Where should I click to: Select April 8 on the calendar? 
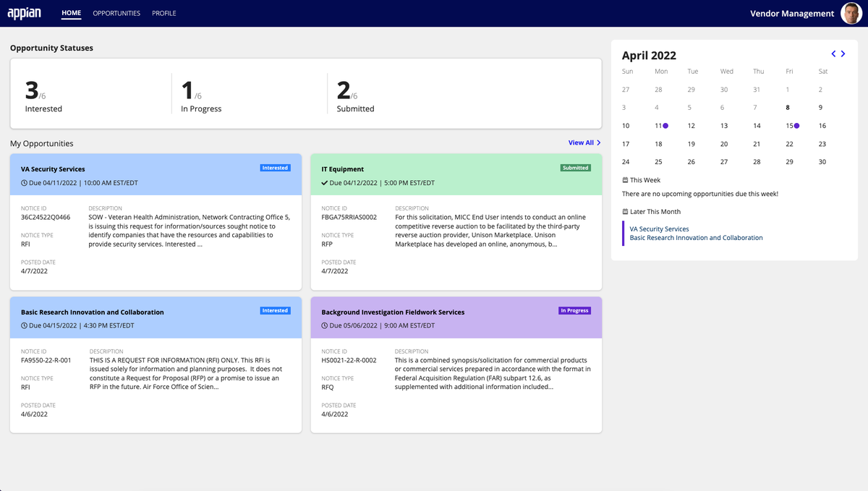coord(788,108)
